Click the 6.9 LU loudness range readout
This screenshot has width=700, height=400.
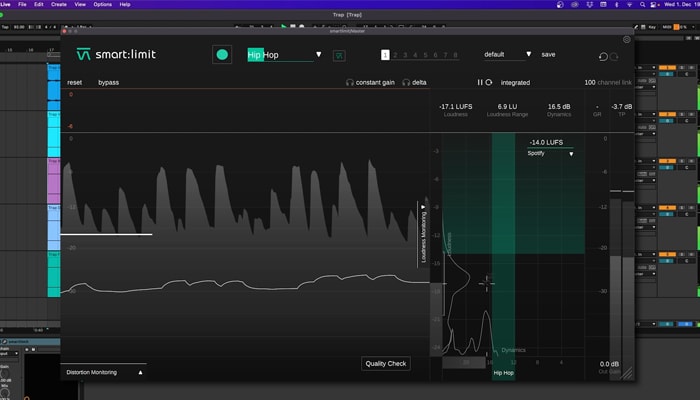(x=508, y=107)
